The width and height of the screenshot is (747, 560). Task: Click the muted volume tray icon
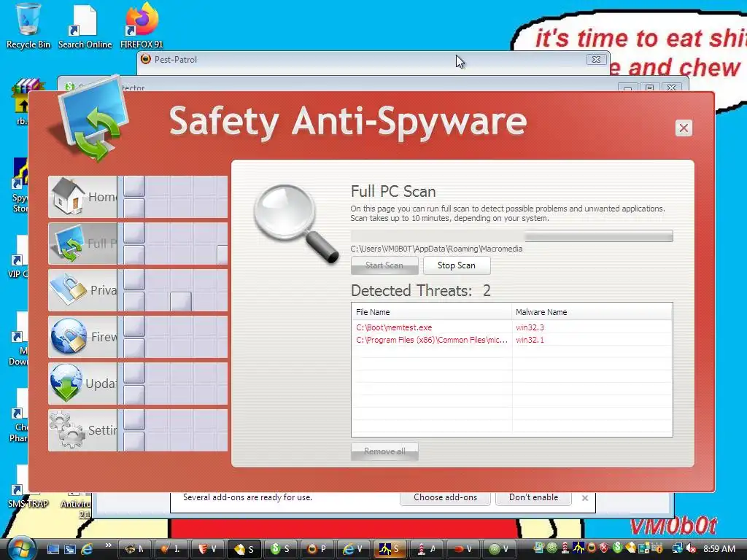click(692, 548)
